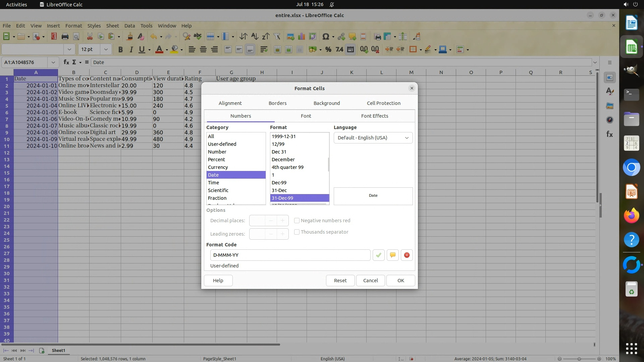Click the Edit Comment icon beside format code
The height and width of the screenshot is (362, 644).
(392, 255)
